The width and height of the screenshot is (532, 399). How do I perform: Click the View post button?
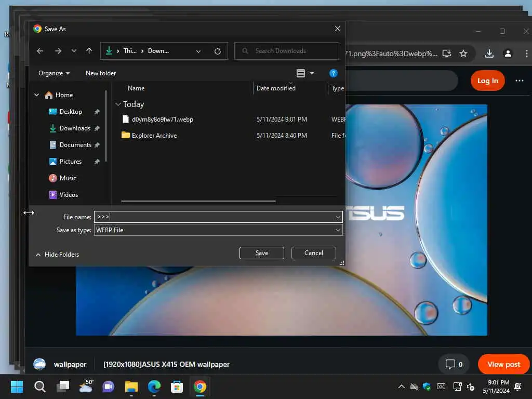point(504,364)
